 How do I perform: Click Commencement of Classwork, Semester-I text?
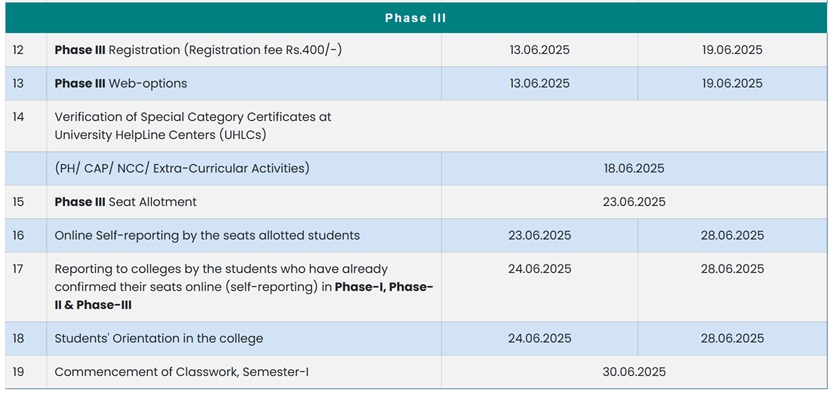(x=182, y=372)
